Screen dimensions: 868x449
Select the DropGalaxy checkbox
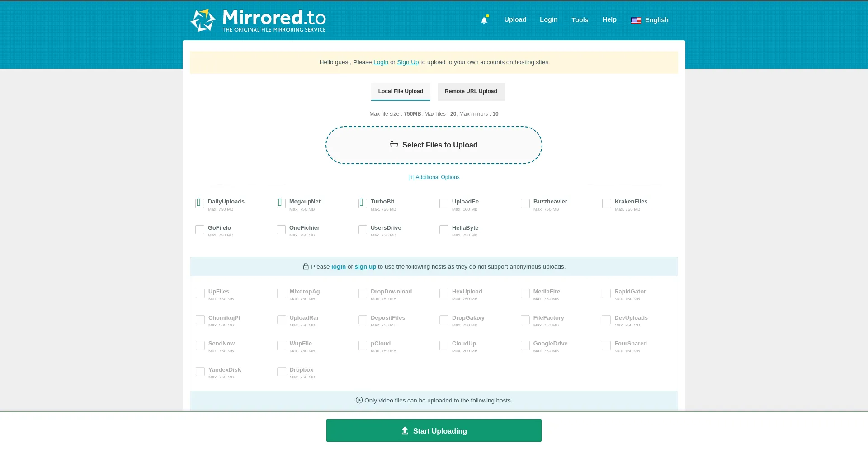444,320
